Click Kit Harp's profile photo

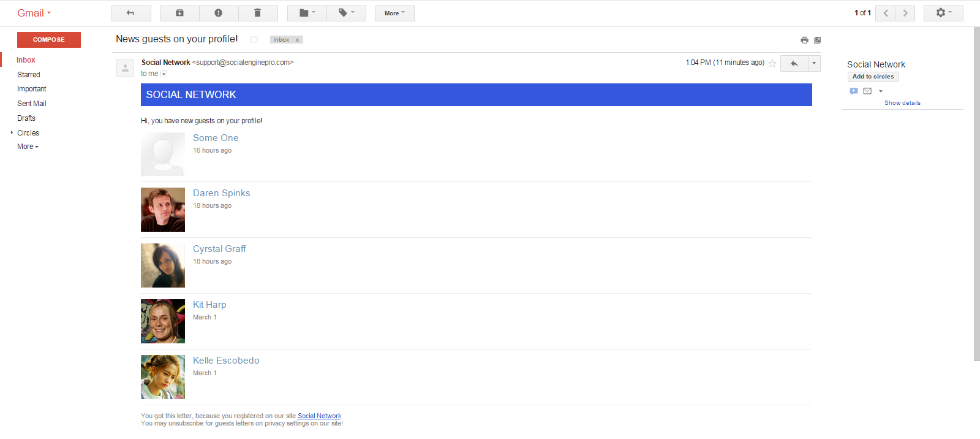click(163, 321)
